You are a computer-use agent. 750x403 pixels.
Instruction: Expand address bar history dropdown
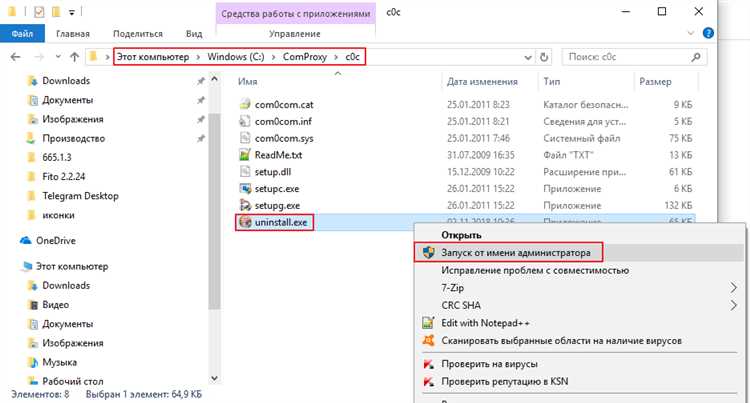(528, 57)
